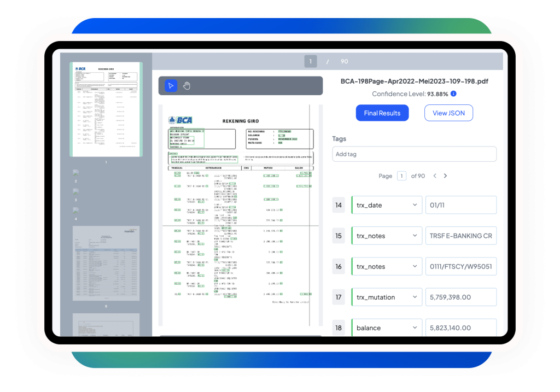
Task: Go to next page using right chevron
Action: [446, 176]
